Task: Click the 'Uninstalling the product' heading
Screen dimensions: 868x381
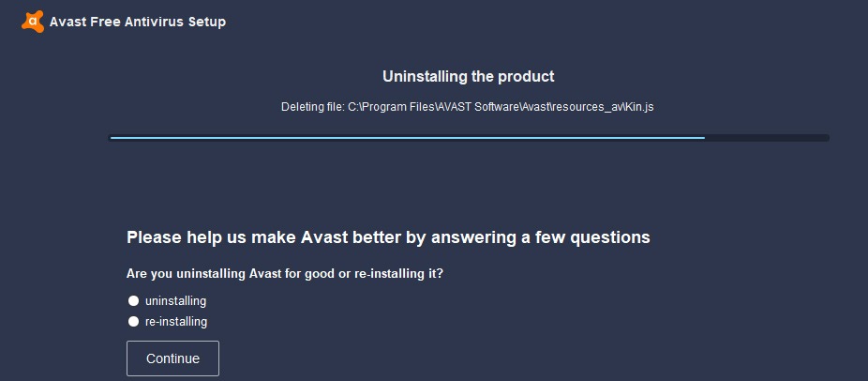Action: point(469,77)
